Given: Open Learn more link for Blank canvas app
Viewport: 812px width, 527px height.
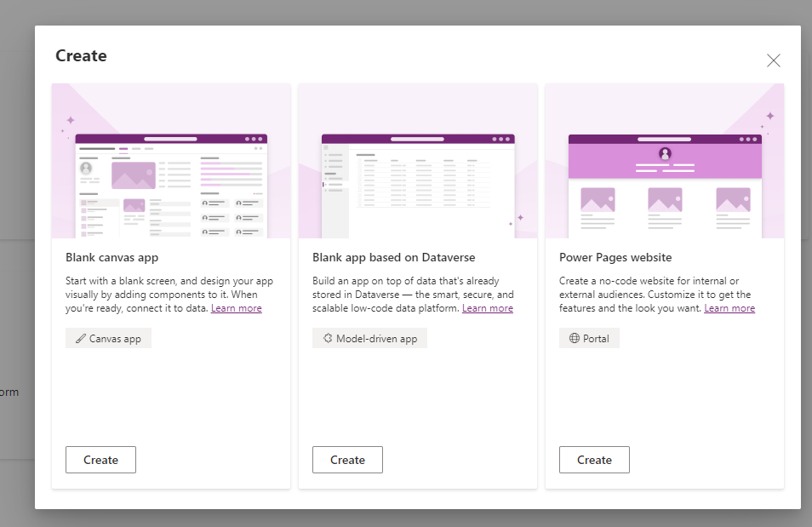Looking at the screenshot, I should click(236, 308).
